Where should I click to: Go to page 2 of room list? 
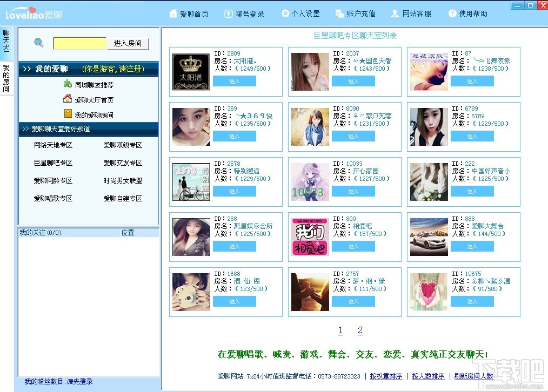(x=360, y=330)
